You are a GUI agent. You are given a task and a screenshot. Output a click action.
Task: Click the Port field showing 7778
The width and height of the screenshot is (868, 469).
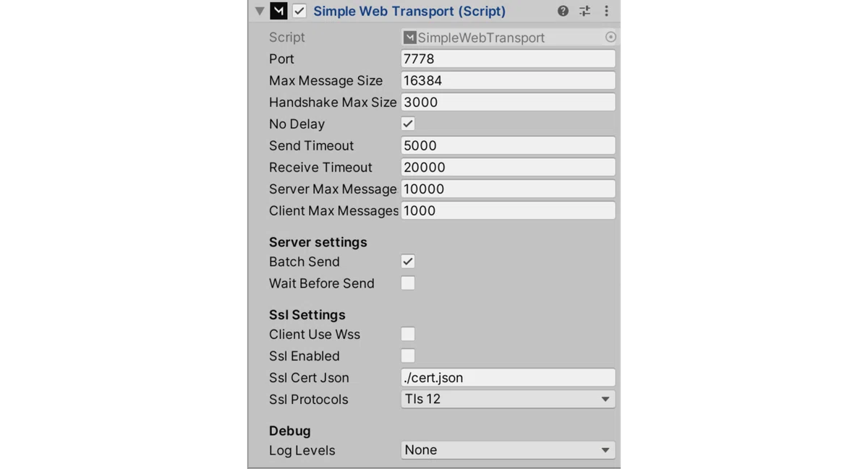pyautogui.click(x=508, y=59)
